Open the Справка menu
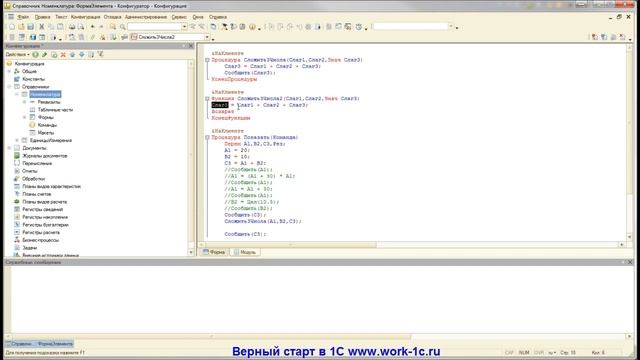Image resolution: width=640 pixels, height=360 pixels. 218,17
